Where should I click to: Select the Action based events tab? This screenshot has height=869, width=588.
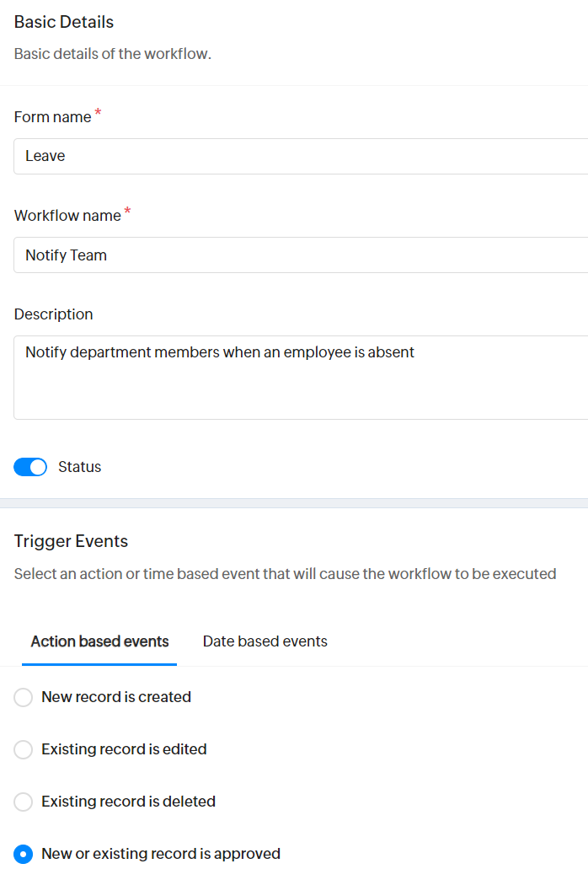coord(99,641)
